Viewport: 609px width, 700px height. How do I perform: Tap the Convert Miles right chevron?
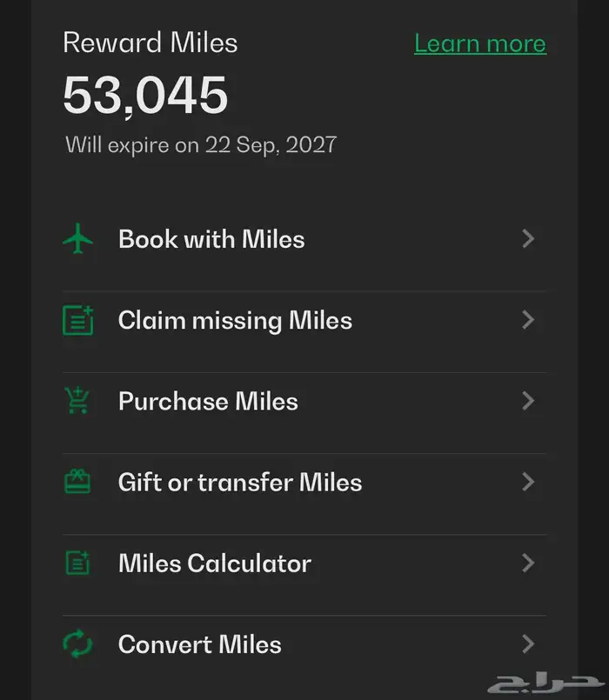coord(527,644)
